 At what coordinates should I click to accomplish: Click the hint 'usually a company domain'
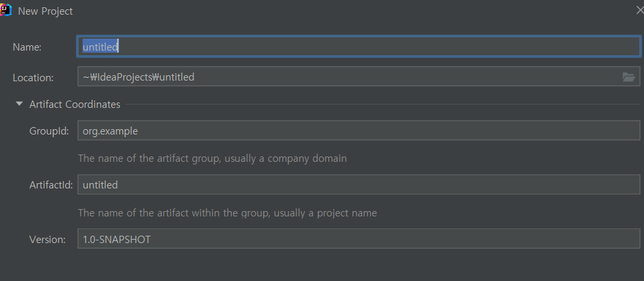[286, 158]
